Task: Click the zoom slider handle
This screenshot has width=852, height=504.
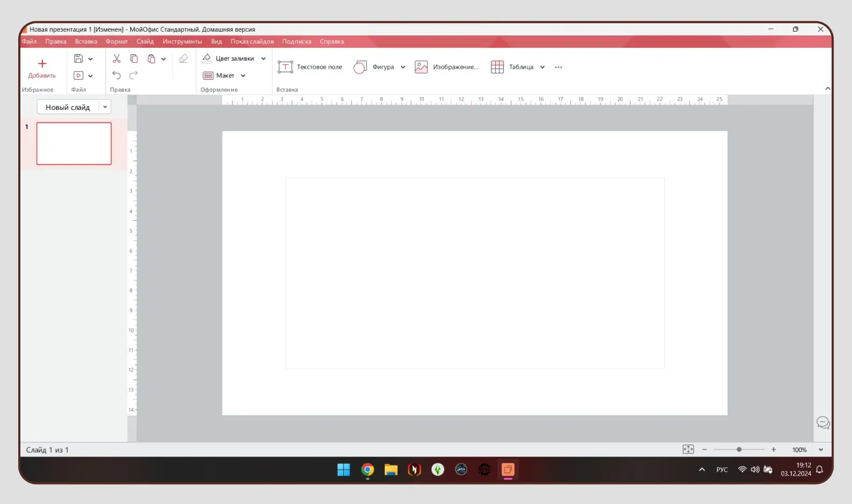Action: pyautogui.click(x=739, y=450)
